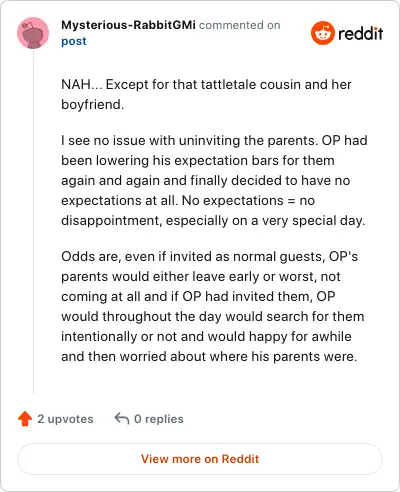Click the reply arrow icon
The image size is (400, 492).
tap(122, 419)
